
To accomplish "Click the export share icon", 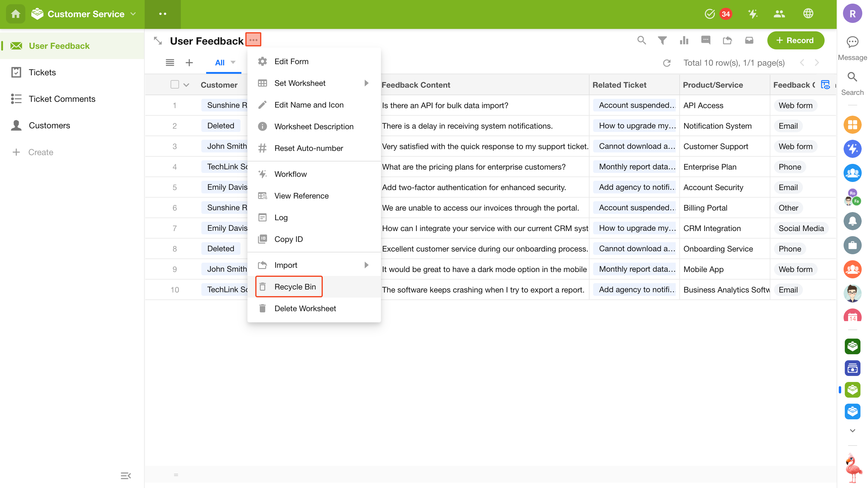I will coord(727,40).
